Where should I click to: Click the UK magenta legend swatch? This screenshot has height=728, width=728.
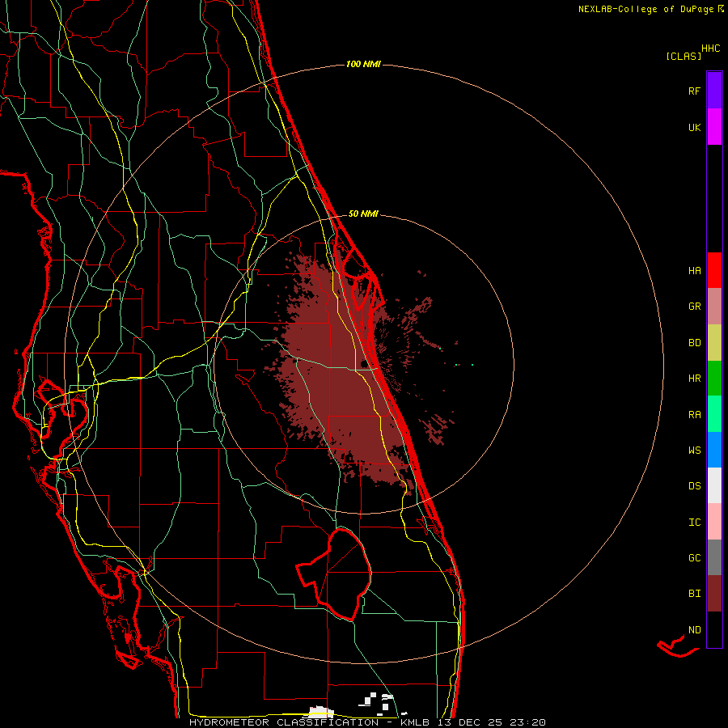coord(714,127)
